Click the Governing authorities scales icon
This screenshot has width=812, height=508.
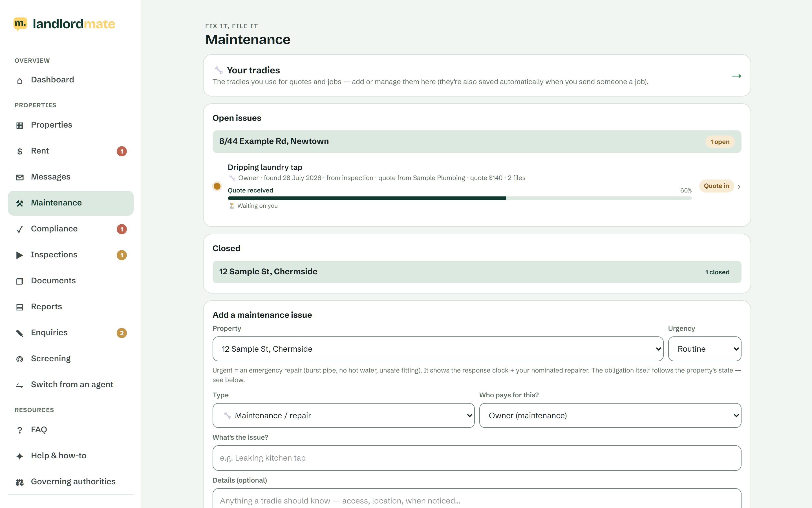pyautogui.click(x=20, y=483)
